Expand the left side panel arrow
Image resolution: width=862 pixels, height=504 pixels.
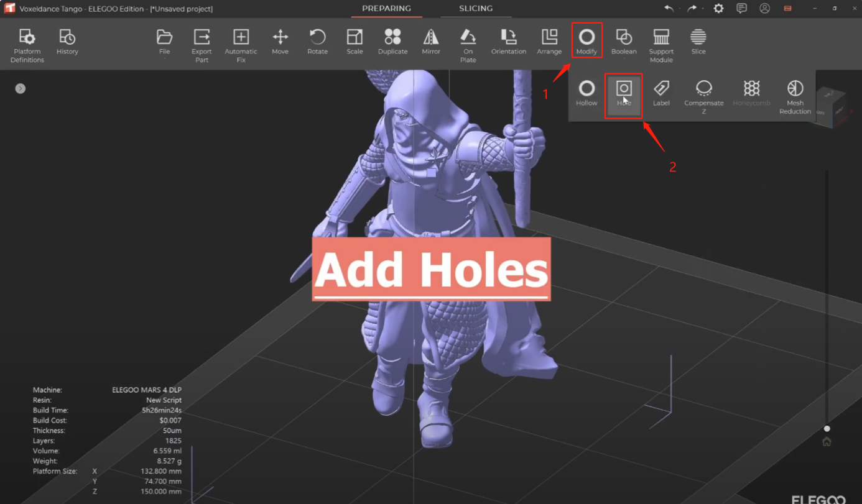tap(21, 89)
